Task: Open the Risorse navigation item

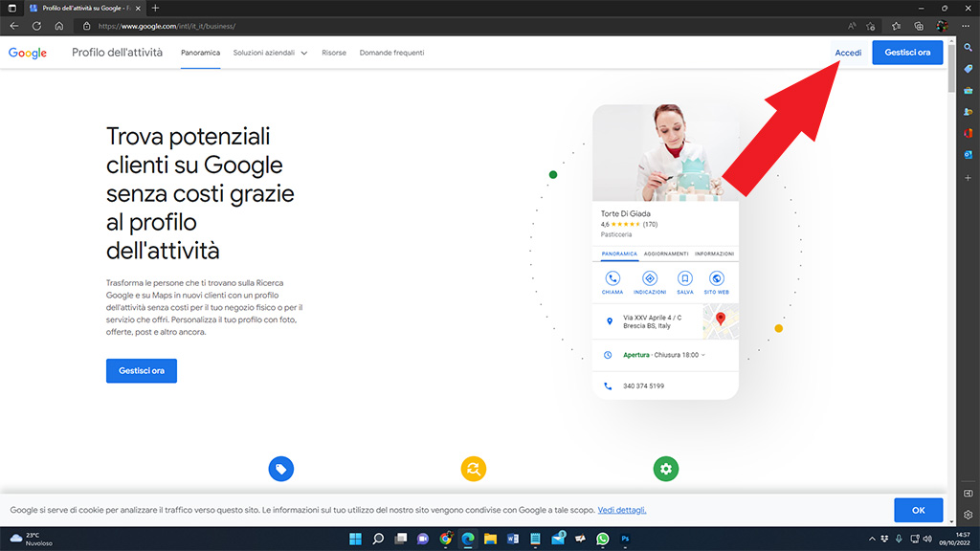Action: coord(334,53)
